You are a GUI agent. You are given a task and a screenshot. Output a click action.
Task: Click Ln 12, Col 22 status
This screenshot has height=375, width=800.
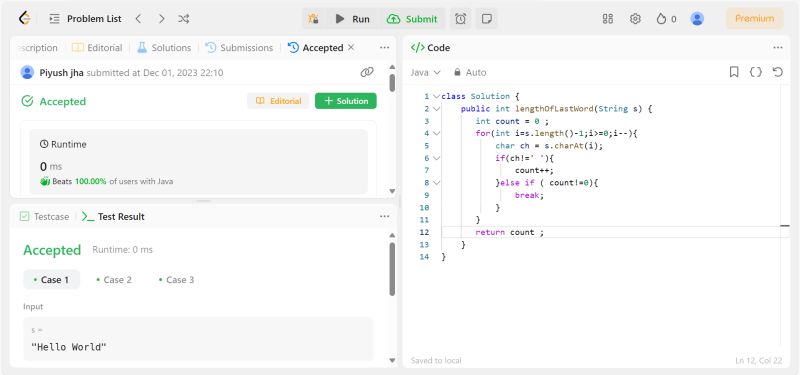pyautogui.click(x=759, y=361)
